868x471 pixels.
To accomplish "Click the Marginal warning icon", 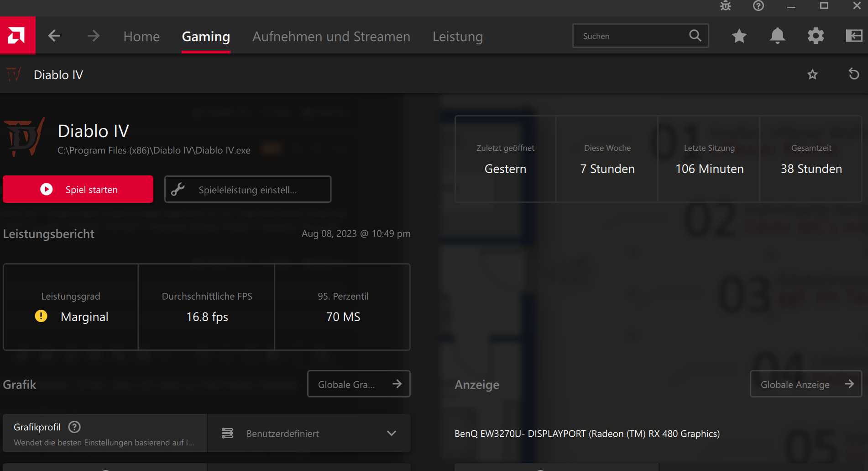I will (x=41, y=316).
